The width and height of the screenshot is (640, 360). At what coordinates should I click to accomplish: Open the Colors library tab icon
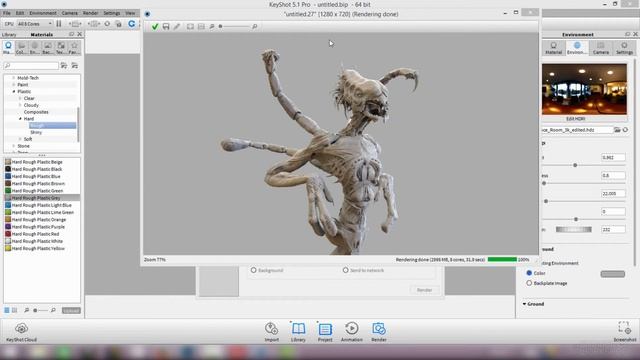(x=21, y=48)
